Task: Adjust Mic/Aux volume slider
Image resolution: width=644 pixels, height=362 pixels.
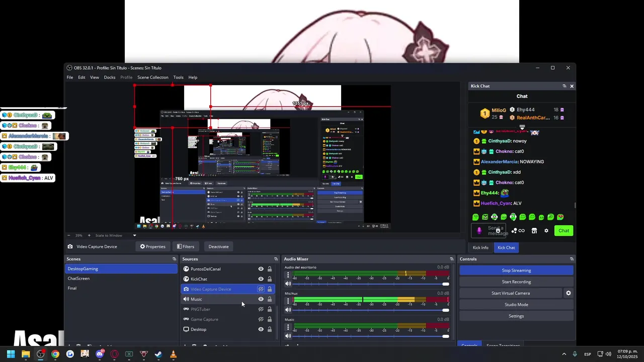Action: click(371, 310)
